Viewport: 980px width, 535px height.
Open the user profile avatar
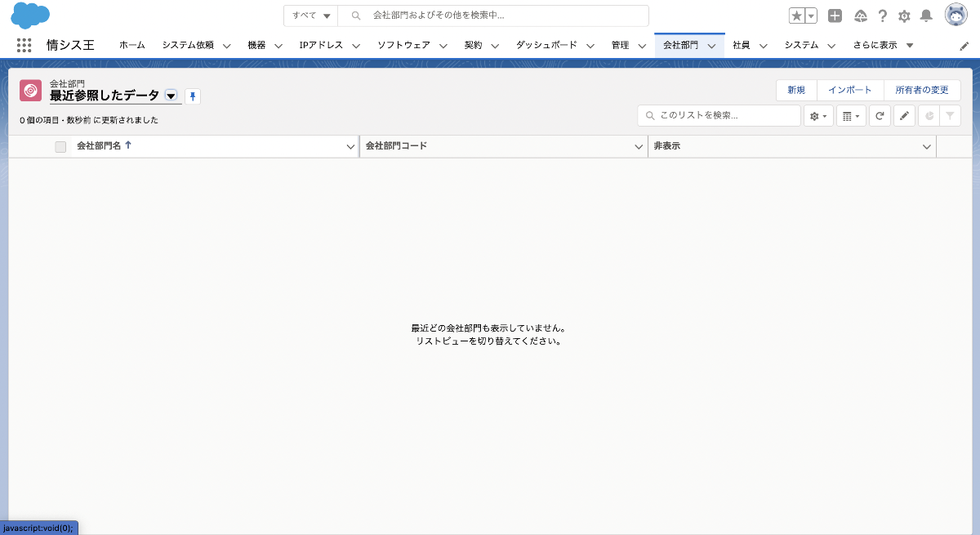click(956, 15)
